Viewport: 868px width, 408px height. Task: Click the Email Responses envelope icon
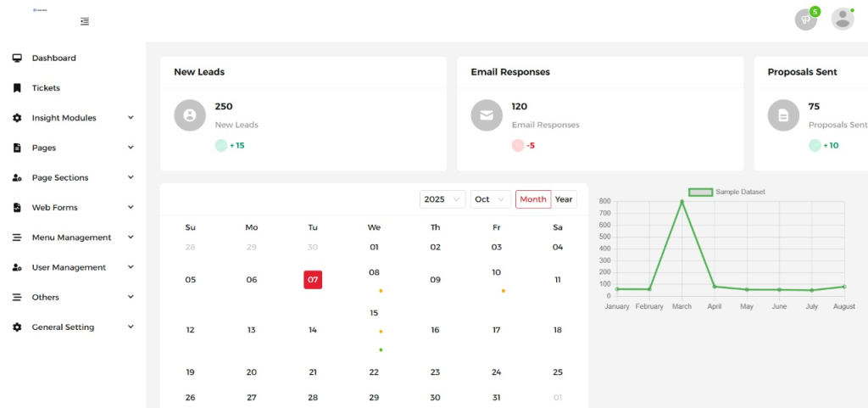tap(487, 115)
